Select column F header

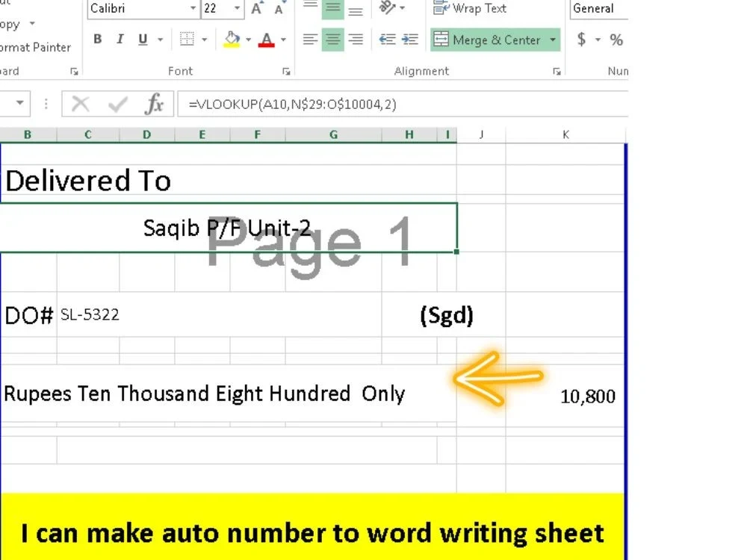pos(257,134)
